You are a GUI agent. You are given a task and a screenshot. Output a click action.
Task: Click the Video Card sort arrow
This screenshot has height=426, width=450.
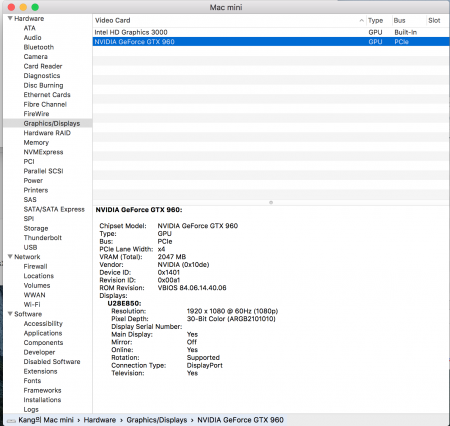click(361, 21)
